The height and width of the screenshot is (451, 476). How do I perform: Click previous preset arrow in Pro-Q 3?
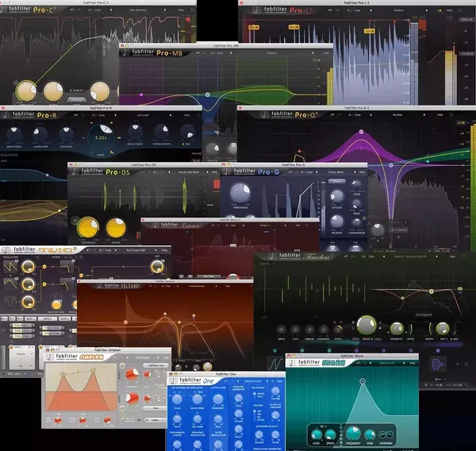click(x=370, y=115)
